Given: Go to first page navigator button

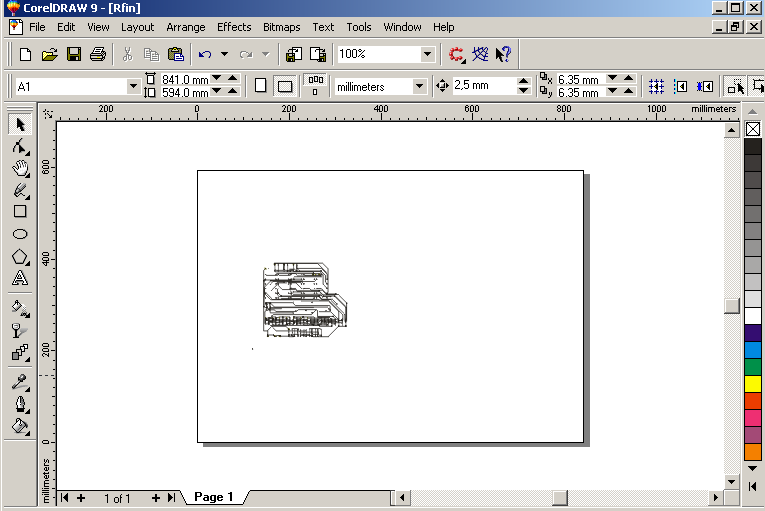Looking at the screenshot, I should tap(64, 498).
